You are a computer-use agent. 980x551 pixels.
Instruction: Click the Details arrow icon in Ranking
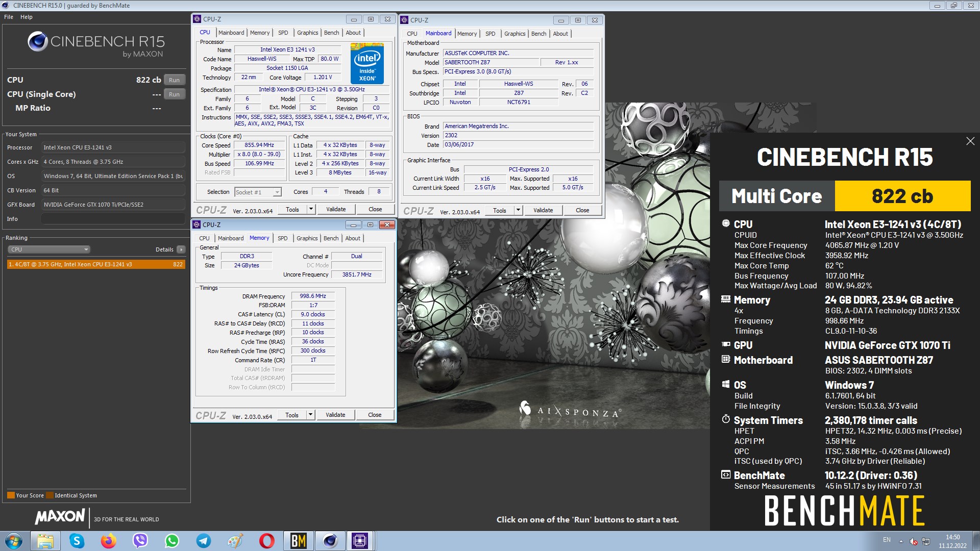pyautogui.click(x=181, y=249)
